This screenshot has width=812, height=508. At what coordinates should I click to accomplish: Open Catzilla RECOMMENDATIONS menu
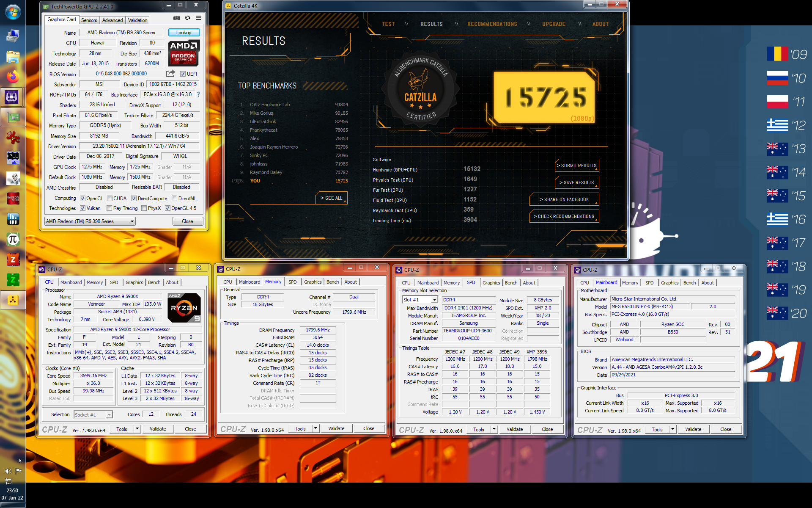pos(492,24)
